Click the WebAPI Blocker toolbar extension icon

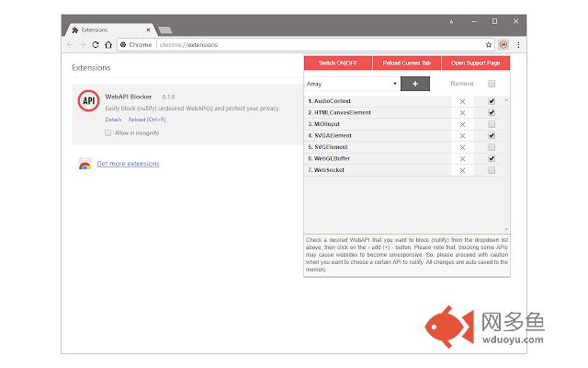click(x=503, y=44)
